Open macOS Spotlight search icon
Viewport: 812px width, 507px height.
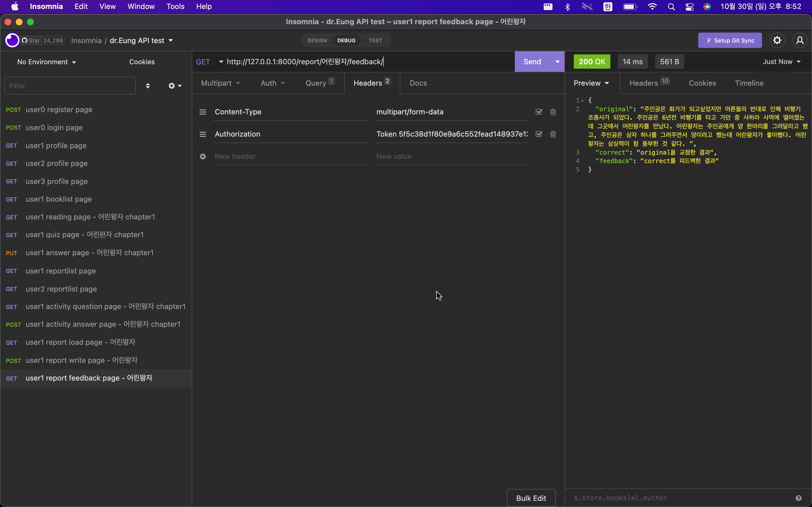(x=671, y=6)
